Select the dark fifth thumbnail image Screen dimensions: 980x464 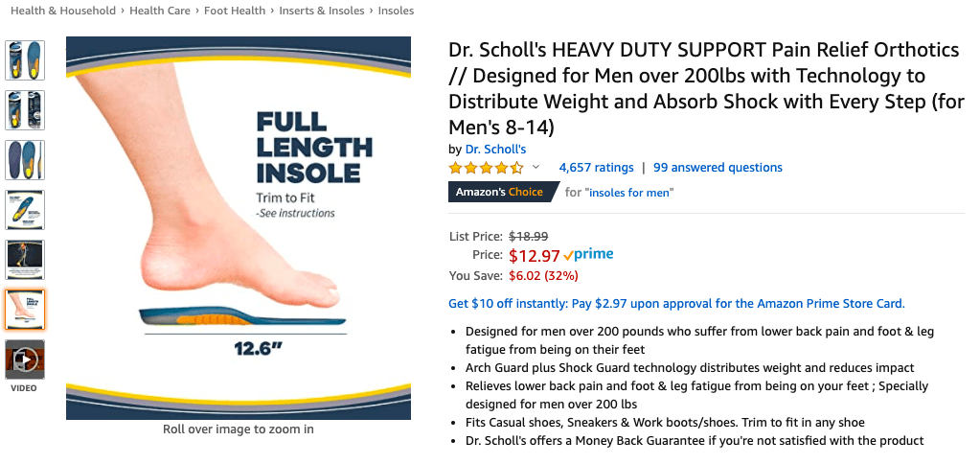[25, 260]
